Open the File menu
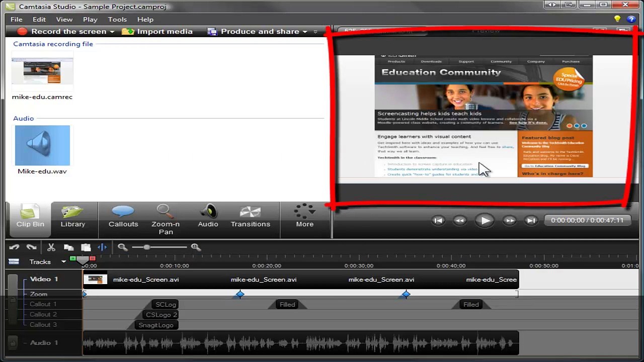Image resolution: width=644 pixels, height=362 pixels. click(x=17, y=19)
